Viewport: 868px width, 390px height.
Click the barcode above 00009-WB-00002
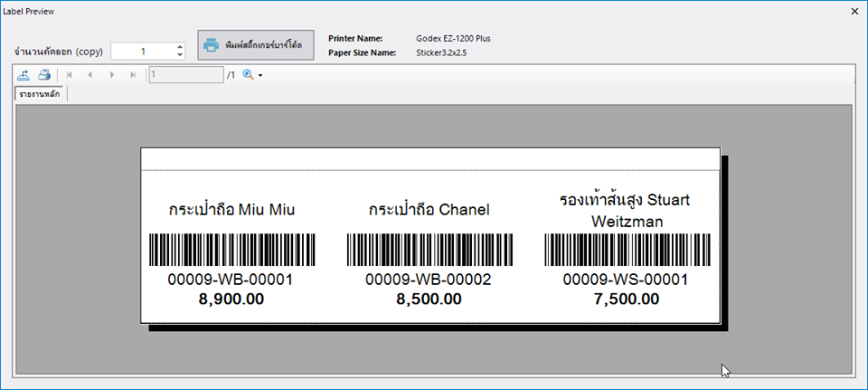pos(429,250)
